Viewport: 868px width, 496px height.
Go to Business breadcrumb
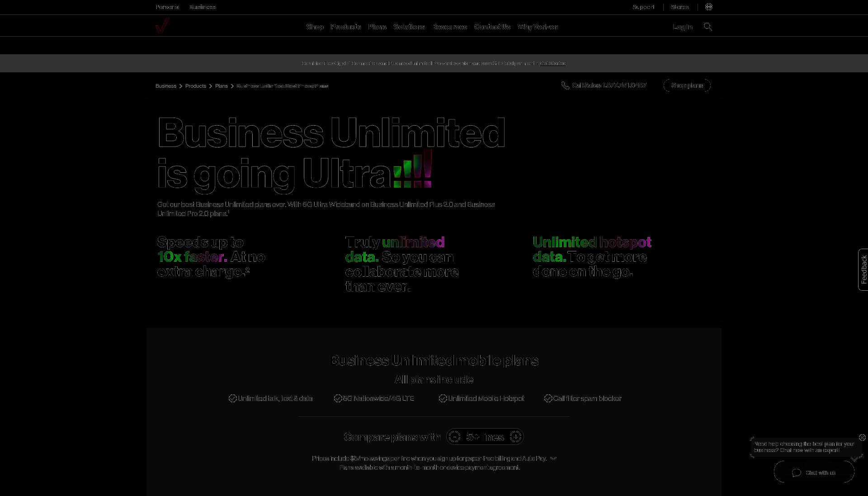pos(166,86)
